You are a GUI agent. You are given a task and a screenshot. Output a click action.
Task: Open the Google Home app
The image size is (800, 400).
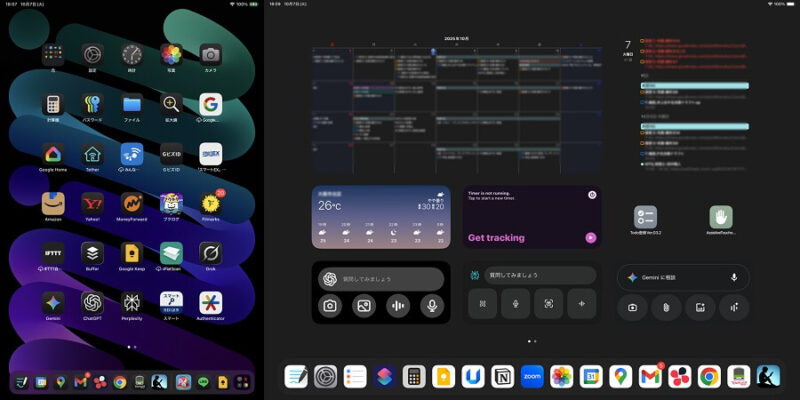(53, 155)
